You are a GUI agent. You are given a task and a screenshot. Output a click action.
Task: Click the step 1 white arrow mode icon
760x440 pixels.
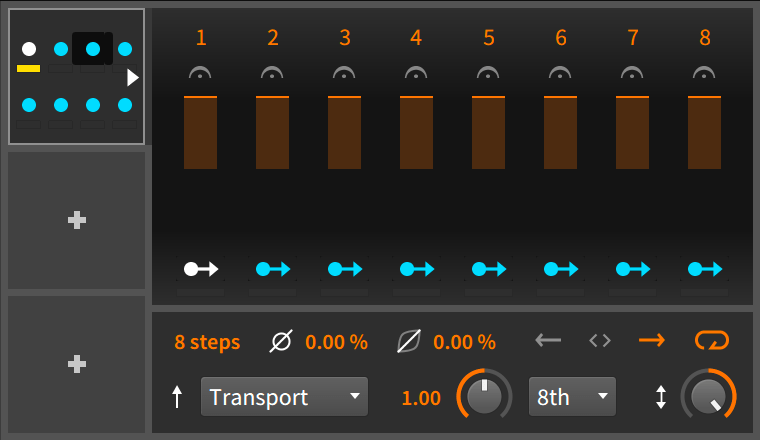[x=200, y=268]
